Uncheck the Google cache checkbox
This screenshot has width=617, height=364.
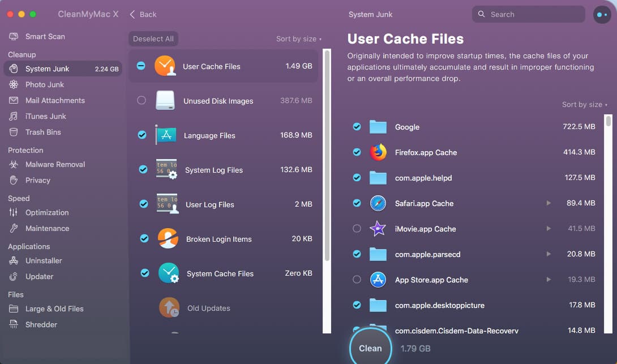[x=357, y=127]
